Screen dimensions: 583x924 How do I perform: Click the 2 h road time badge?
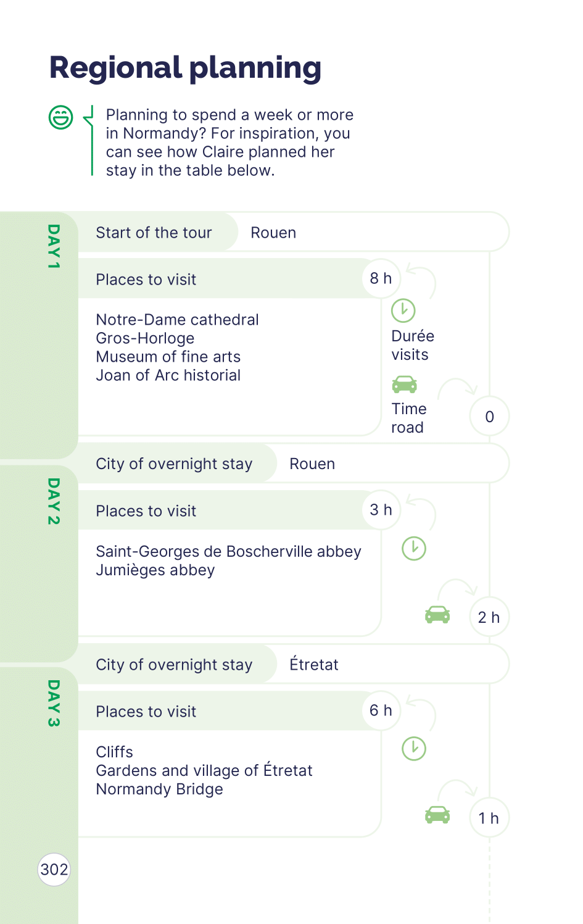coord(489,617)
